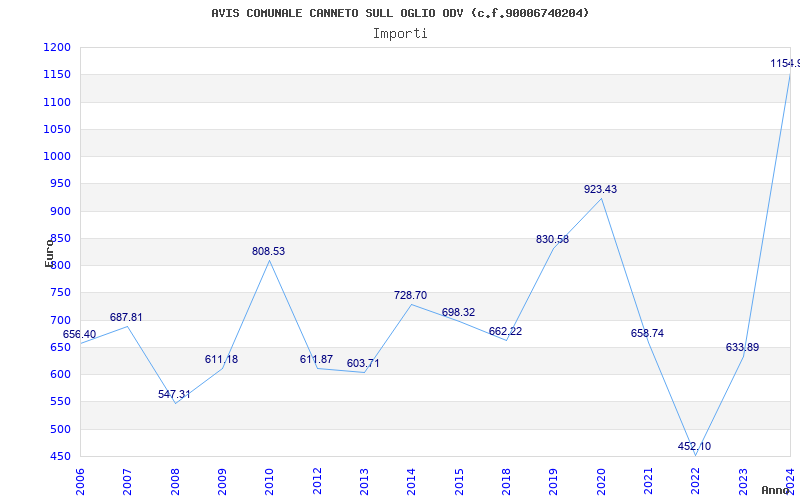Click the 2007 x-axis year label
Image resolution: width=800 pixels, height=500 pixels.
(x=128, y=482)
